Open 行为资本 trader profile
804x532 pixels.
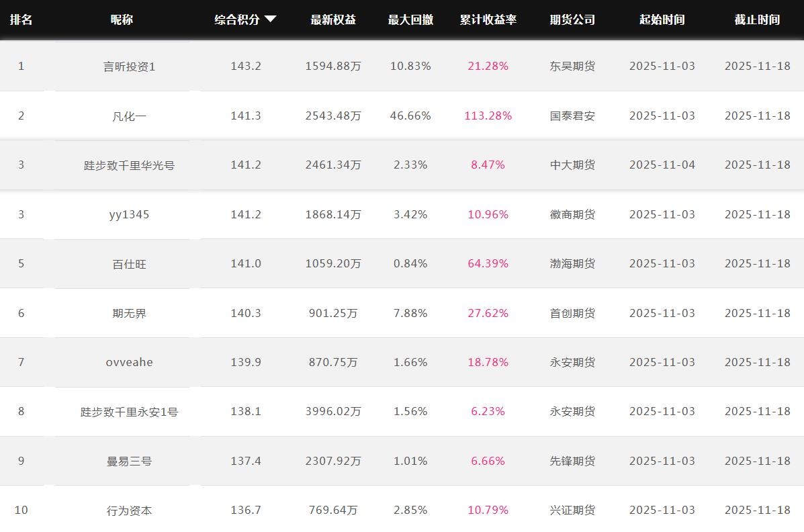[129, 510]
